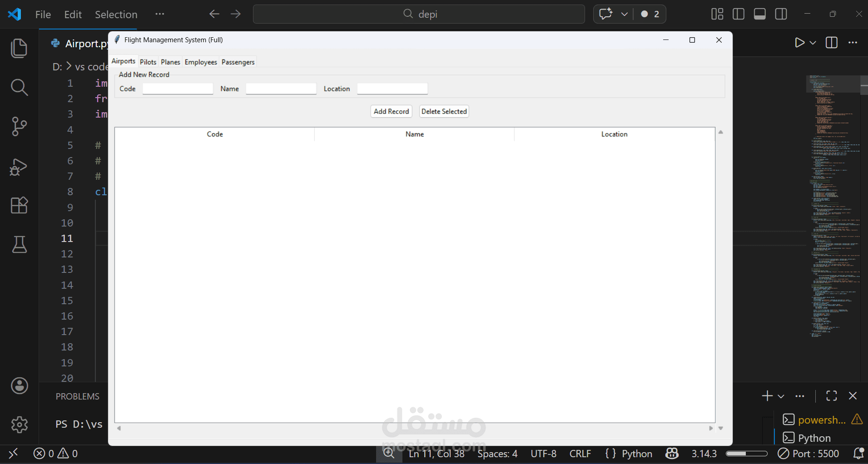Click the VS Code logo icon
868x464 pixels.
(15, 14)
